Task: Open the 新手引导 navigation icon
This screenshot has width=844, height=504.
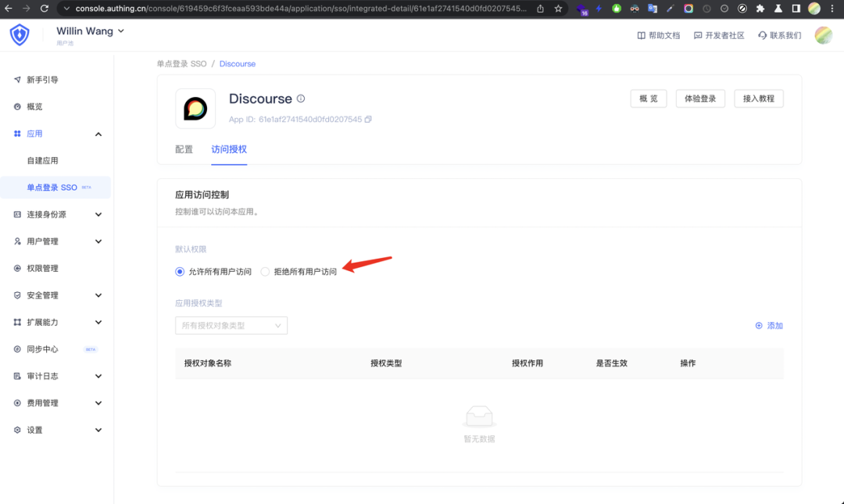Action: [x=17, y=80]
